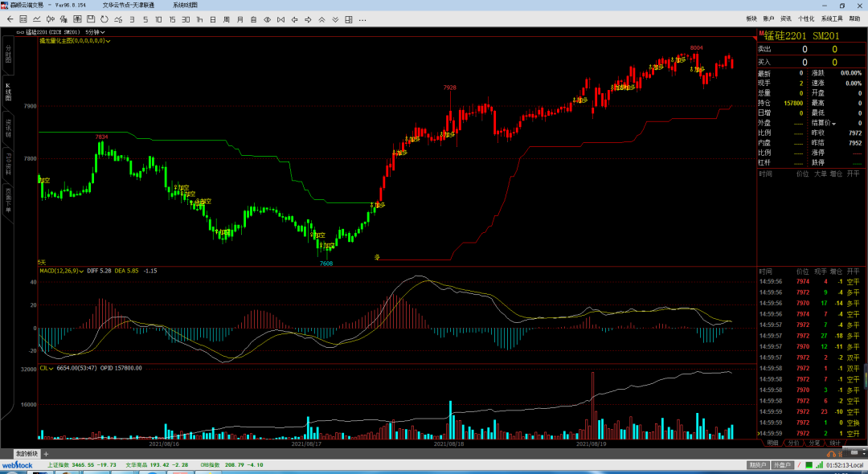Toggle the 5-minute period toolbar icon
The height and width of the screenshot is (474, 868).
point(145,19)
